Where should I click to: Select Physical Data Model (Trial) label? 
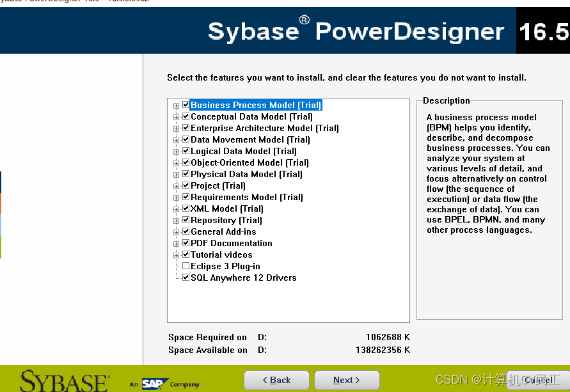tap(246, 174)
